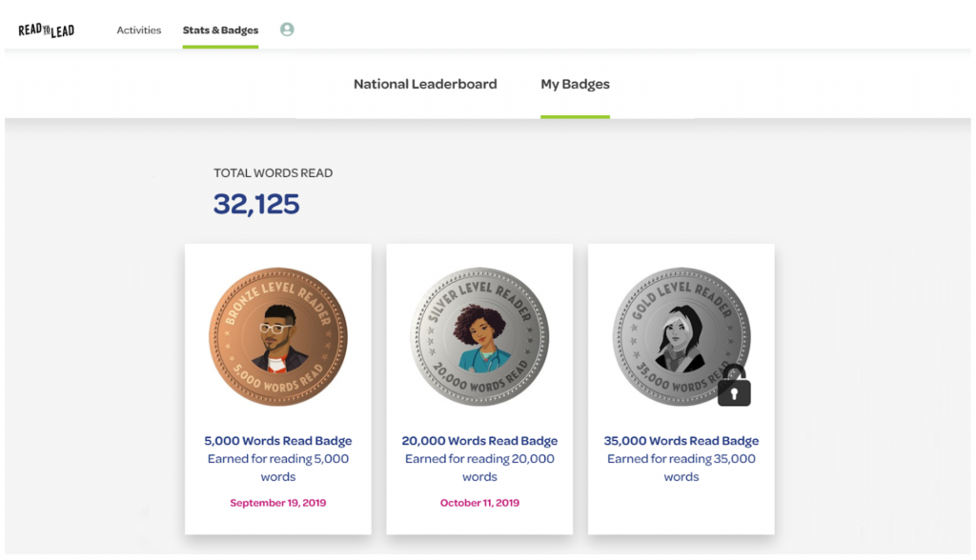Image resolution: width=976 pixels, height=560 pixels.
Task: Click the 5,000 Words Read Badge title
Action: coord(278,441)
